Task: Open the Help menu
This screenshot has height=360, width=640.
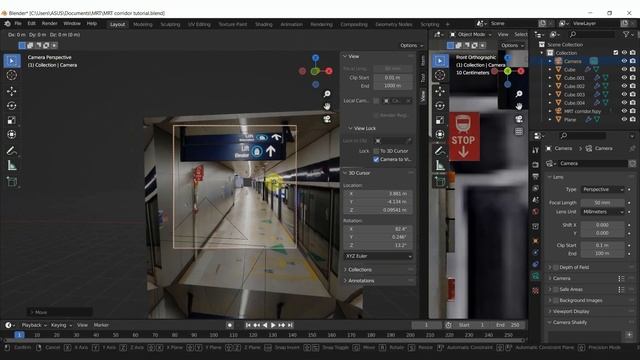Action: 92,24
